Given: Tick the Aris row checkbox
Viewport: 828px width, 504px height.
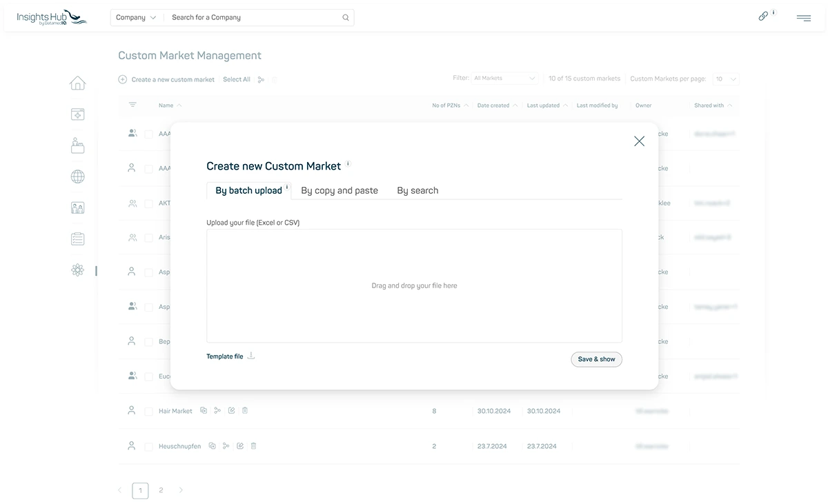Looking at the screenshot, I should [148, 238].
